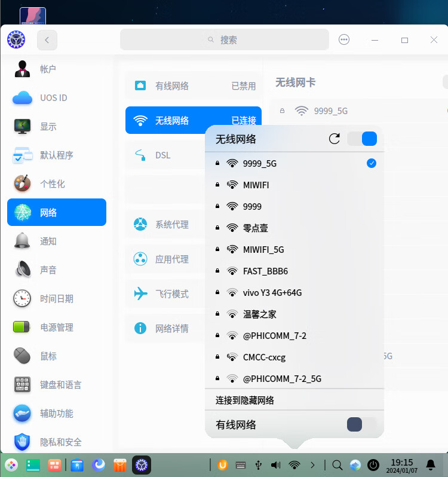Open the green desktop-view taskbar icon

click(33, 465)
